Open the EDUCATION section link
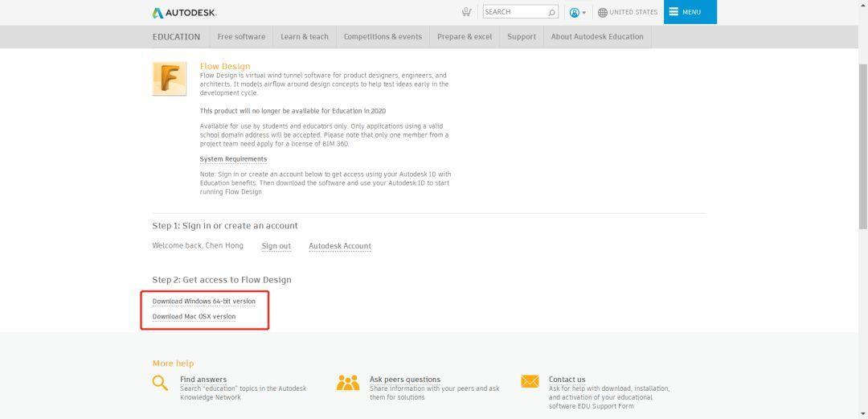Image resolution: width=868 pixels, height=419 pixels. tap(176, 36)
